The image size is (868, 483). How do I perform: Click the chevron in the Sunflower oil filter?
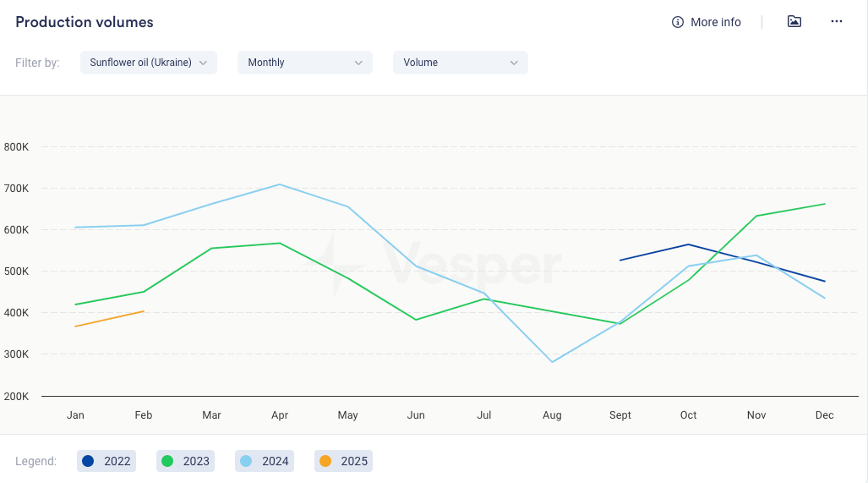click(x=203, y=63)
